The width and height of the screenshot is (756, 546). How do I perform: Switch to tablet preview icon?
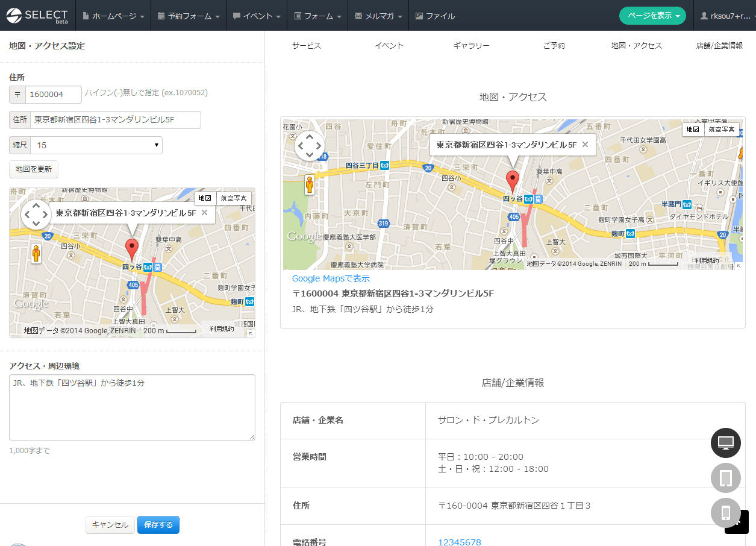coord(725,478)
